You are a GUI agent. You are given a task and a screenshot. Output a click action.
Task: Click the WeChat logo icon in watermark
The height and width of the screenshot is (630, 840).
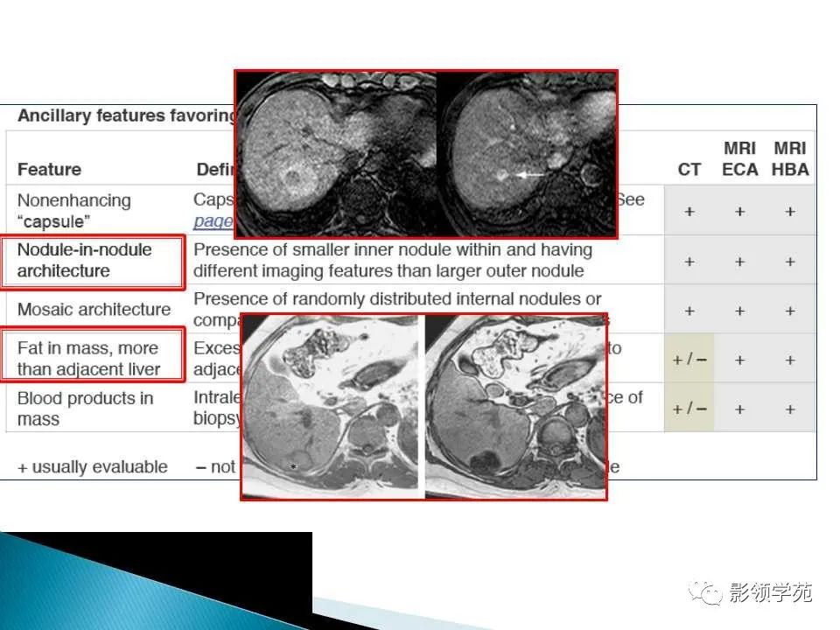(705, 593)
